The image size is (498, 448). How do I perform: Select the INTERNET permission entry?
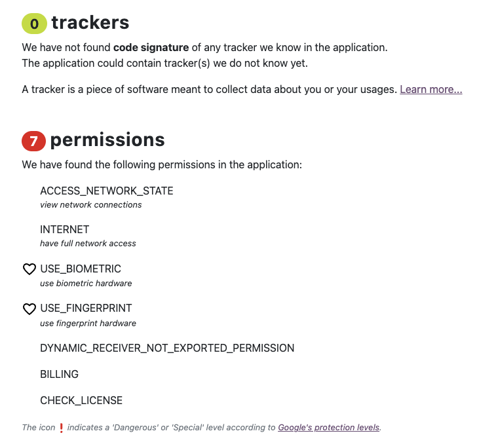tap(65, 230)
